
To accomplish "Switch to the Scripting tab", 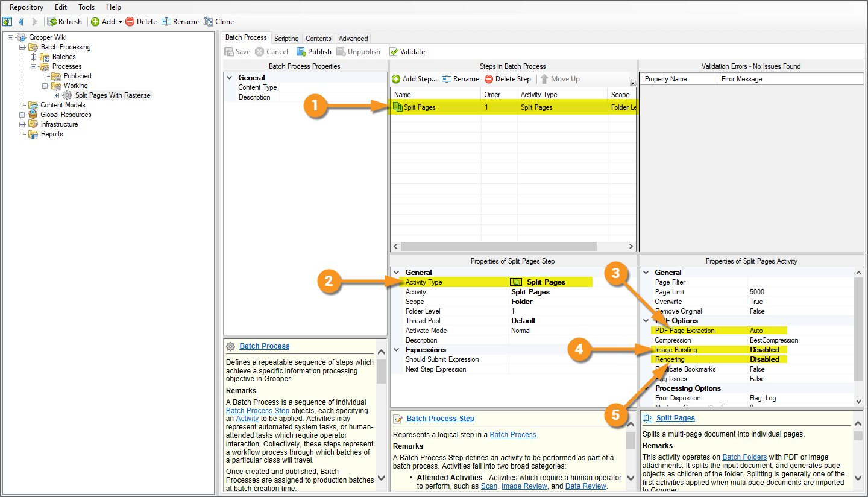I will 286,39.
